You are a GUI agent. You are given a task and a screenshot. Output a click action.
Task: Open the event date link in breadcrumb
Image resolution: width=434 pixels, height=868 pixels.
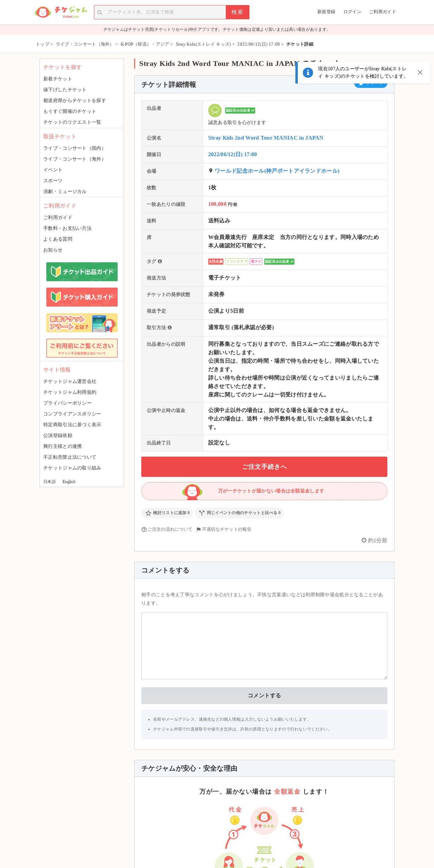258,44
